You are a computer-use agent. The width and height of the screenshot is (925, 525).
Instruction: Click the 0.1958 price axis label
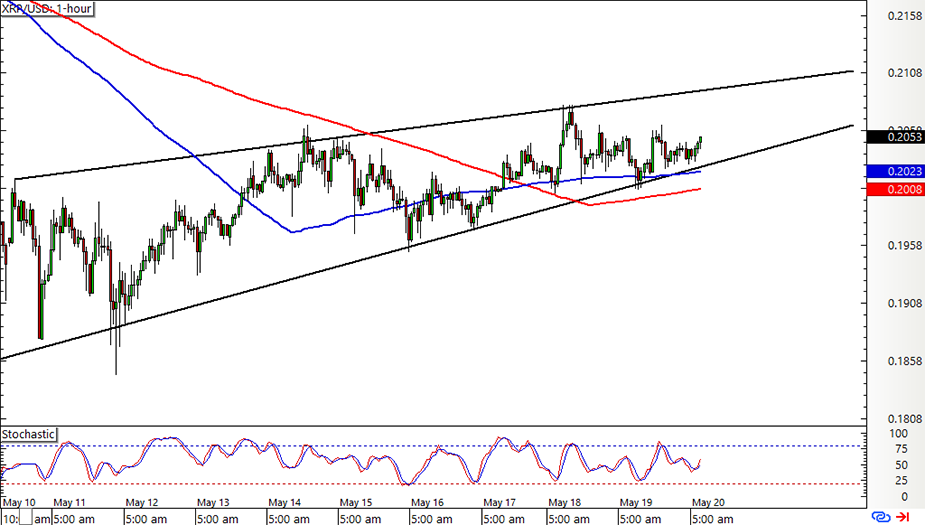(904, 245)
